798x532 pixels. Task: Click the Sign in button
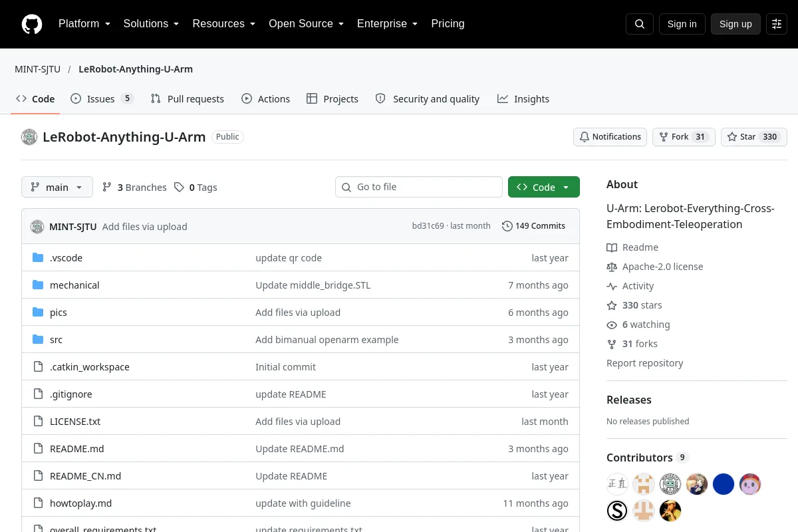682,24
